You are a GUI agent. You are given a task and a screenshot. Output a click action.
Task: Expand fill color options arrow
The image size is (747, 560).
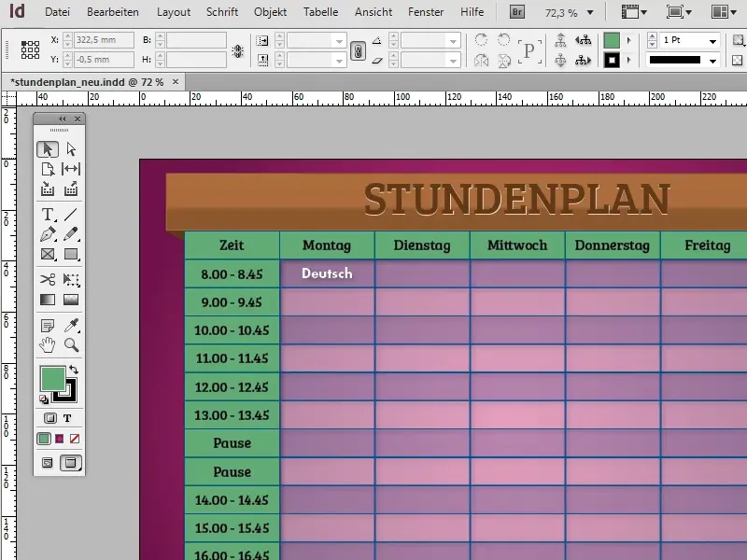click(628, 40)
